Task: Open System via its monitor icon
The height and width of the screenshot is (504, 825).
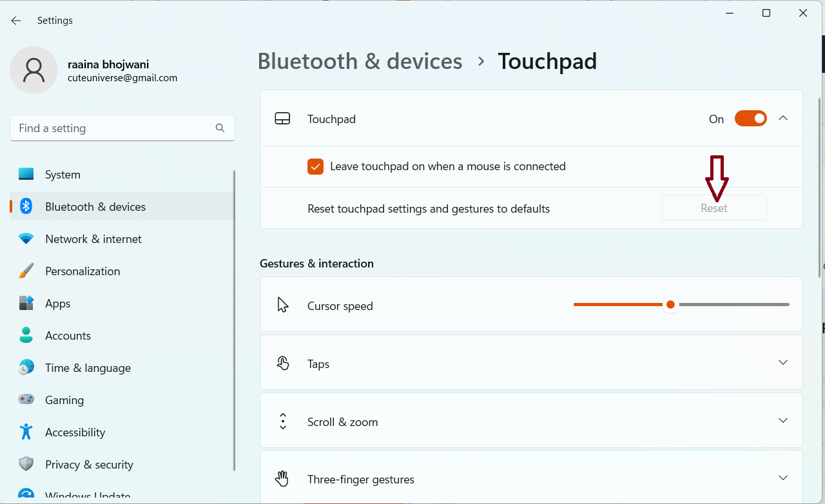Action: [x=26, y=175]
